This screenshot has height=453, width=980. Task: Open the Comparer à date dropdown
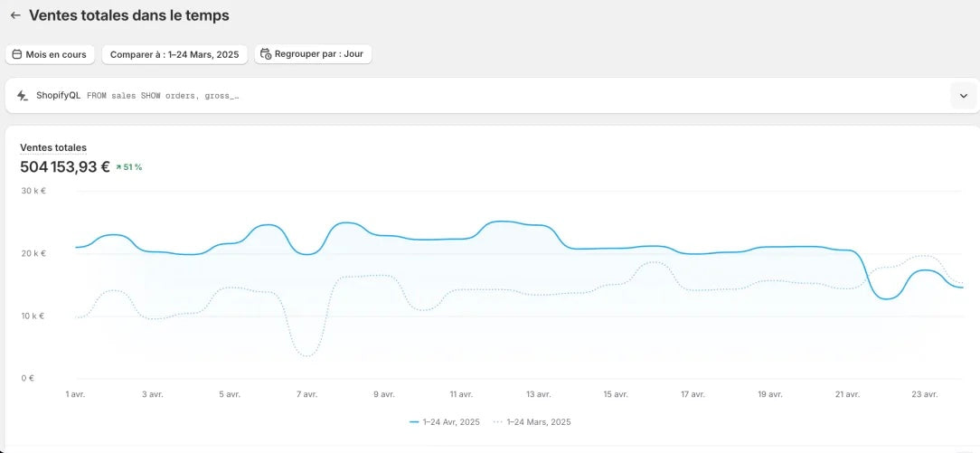[174, 54]
